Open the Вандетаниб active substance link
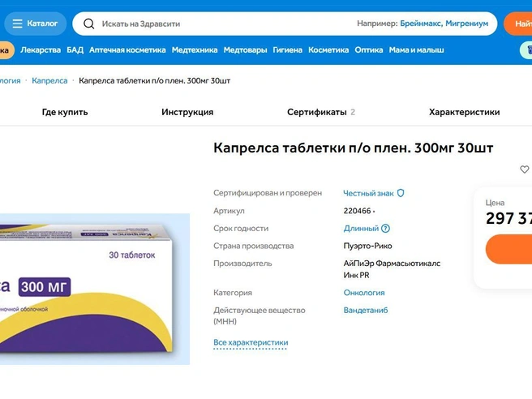 366,310
